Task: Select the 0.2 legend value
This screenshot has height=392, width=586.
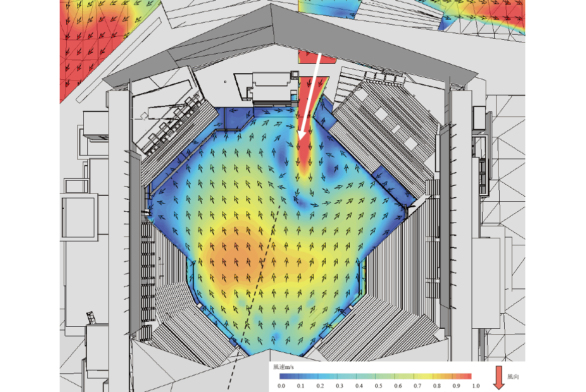Action: 320,386
